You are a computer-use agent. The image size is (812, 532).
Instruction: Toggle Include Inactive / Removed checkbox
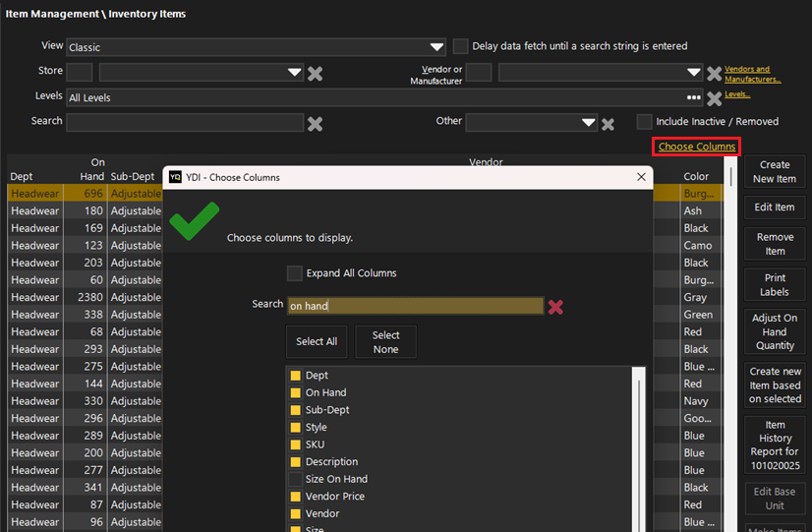[644, 122]
